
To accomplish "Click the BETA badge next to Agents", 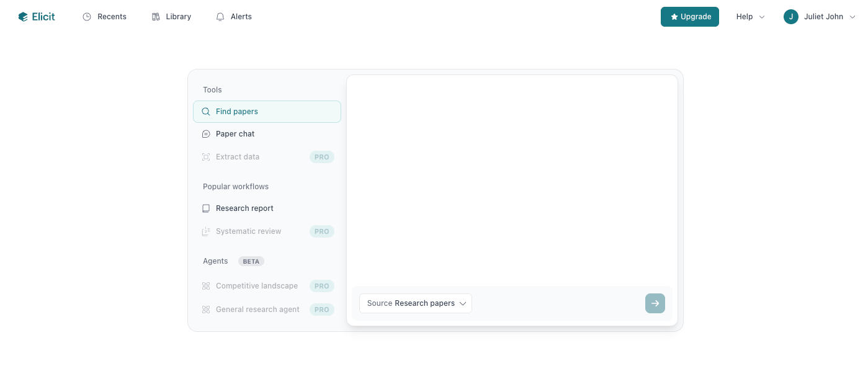I will point(251,261).
